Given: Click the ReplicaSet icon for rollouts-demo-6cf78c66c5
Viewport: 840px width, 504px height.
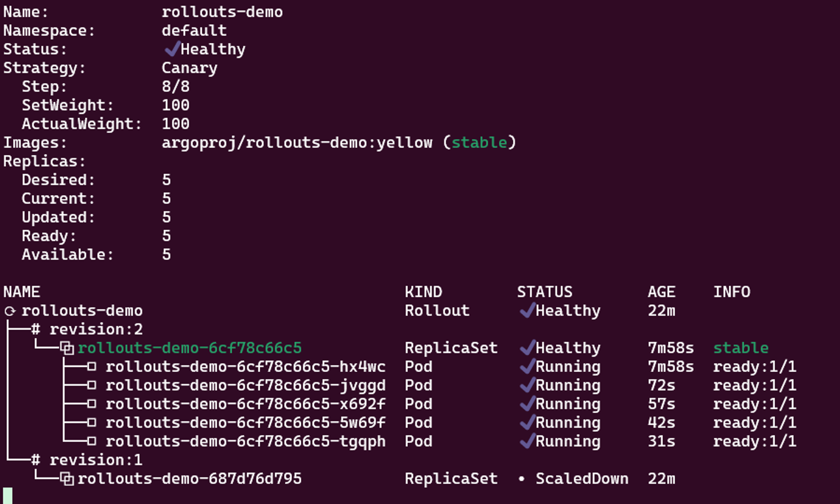Looking at the screenshot, I should tap(67, 348).
